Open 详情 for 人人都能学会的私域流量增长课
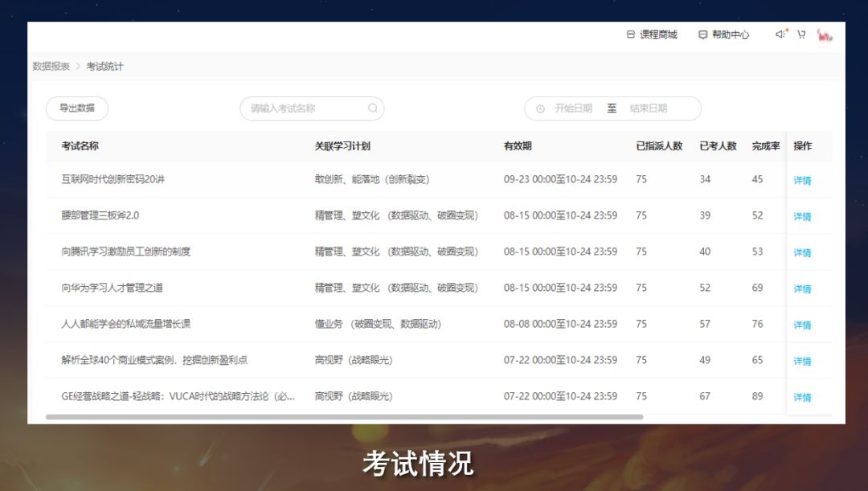Viewport: 868px width, 491px height. click(802, 325)
